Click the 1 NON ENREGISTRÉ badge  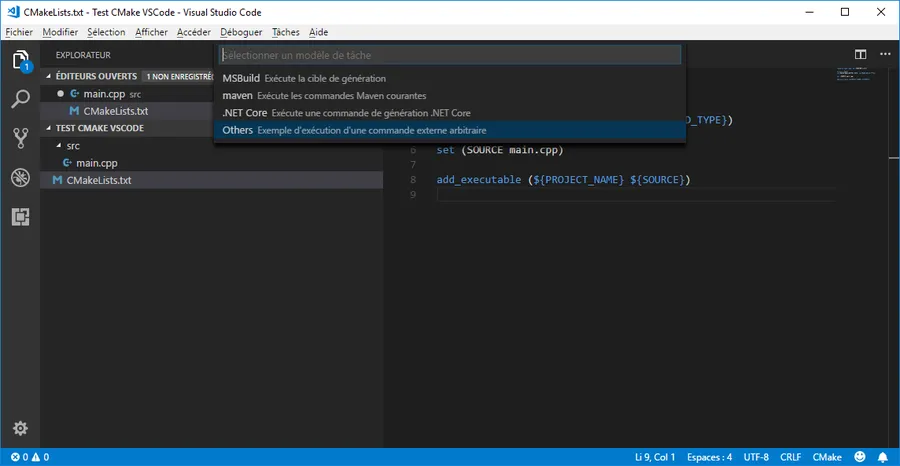(178, 76)
